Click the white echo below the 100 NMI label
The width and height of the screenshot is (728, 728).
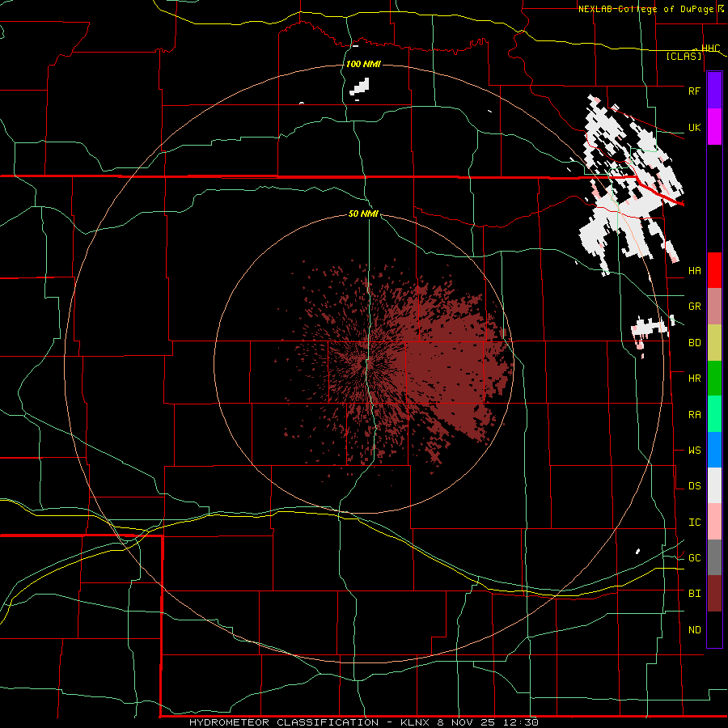click(360, 87)
